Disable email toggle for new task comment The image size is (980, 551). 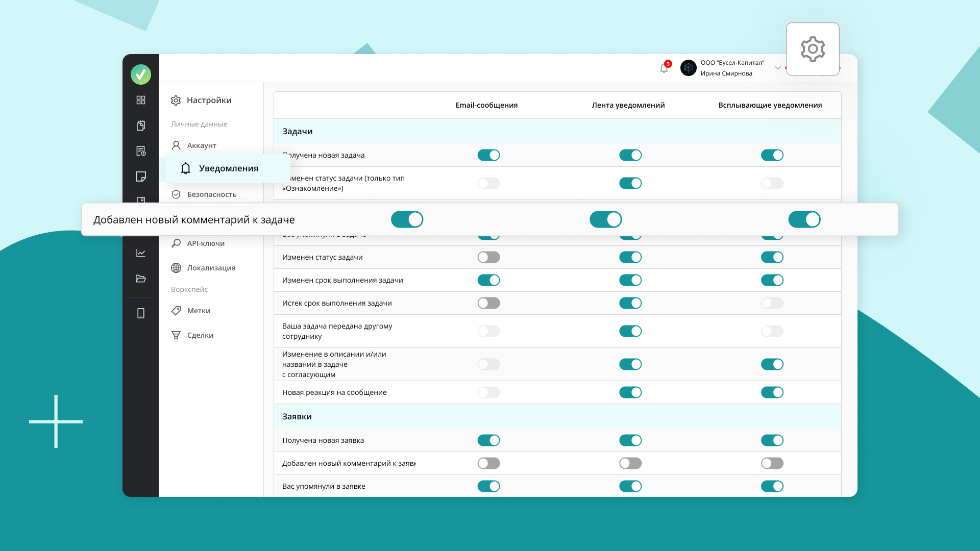coord(407,219)
